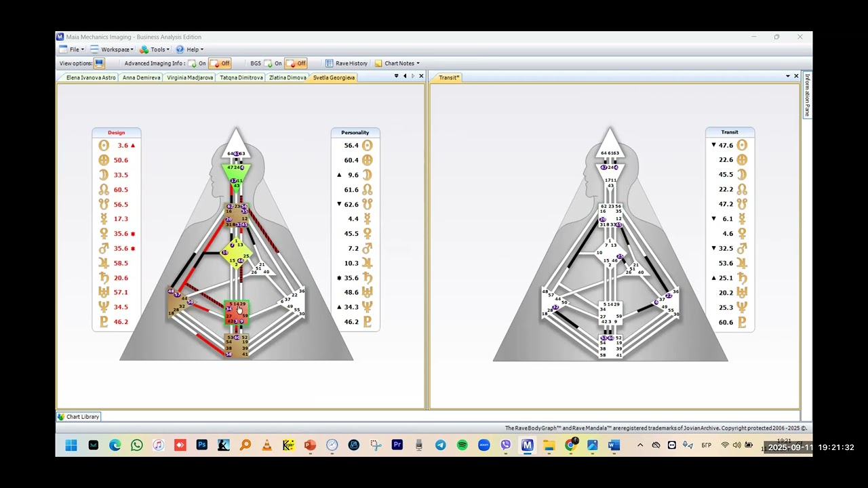Click the Sun glyph in the Design column
868x488 pixels.
pyautogui.click(x=104, y=145)
